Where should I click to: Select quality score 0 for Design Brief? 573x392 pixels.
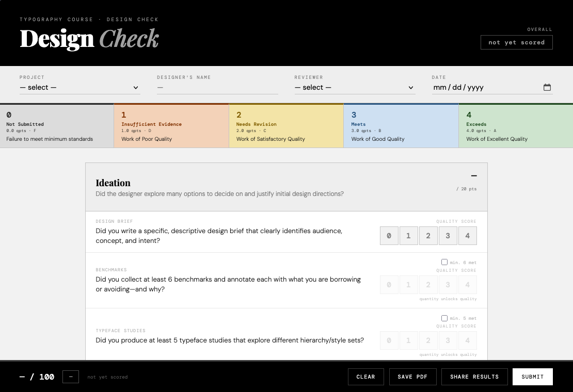(x=389, y=236)
